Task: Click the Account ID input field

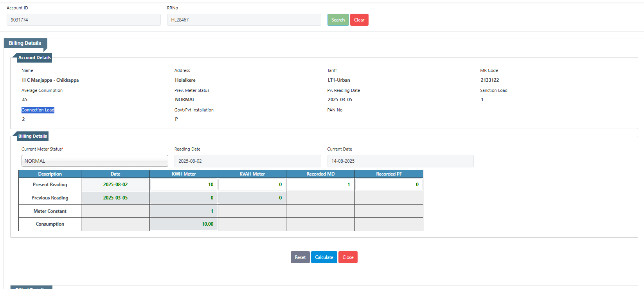Action: (83, 20)
